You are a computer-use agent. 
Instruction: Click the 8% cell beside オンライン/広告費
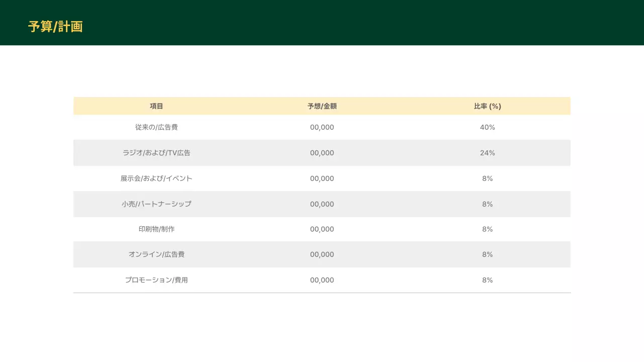[x=487, y=254]
